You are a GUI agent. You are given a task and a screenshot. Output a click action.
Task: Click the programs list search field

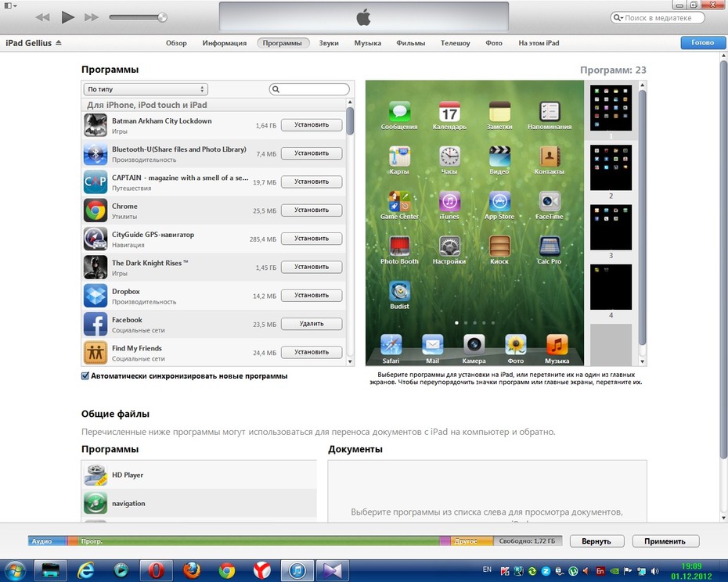[x=309, y=89]
